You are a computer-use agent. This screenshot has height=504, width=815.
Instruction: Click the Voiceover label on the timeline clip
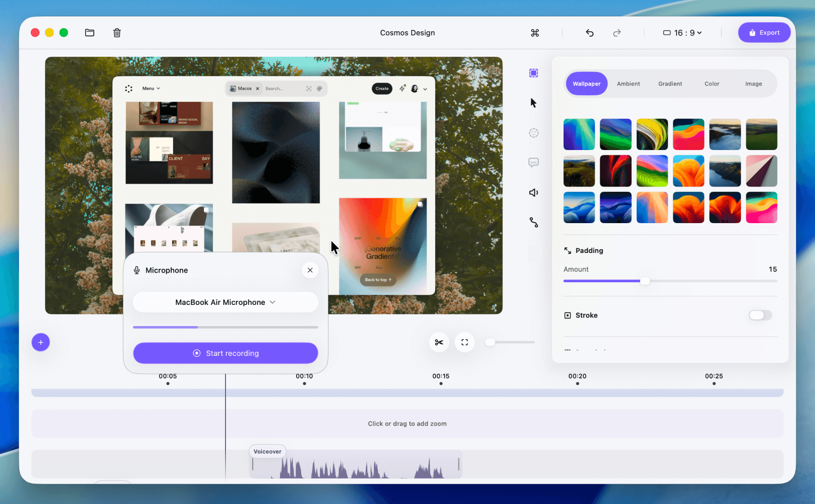267,451
